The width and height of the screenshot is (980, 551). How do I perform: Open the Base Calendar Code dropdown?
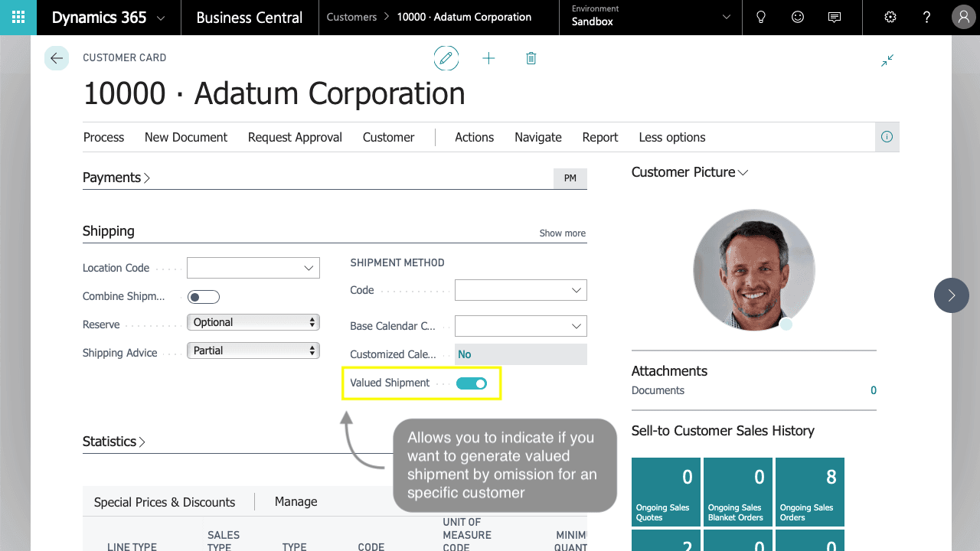[521, 326]
